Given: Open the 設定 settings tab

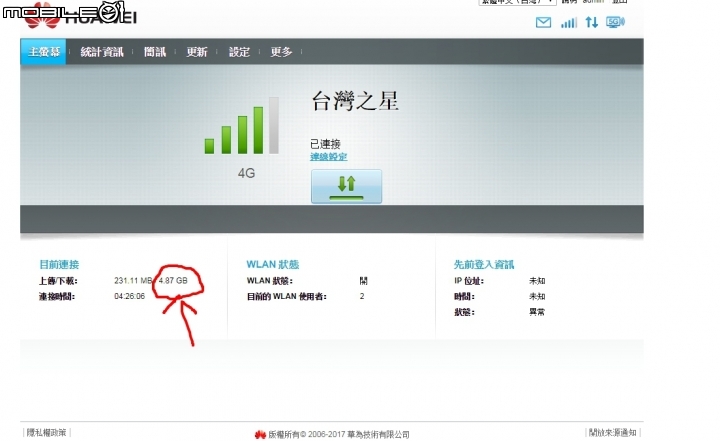Looking at the screenshot, I should pyautogui.click(x=239, y=52).
